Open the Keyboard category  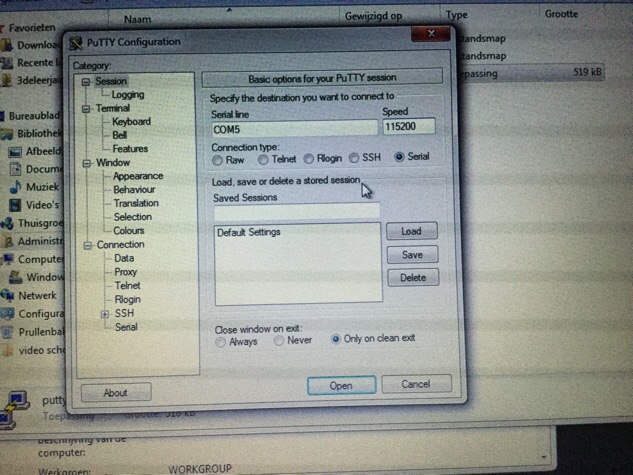point(131,121)
